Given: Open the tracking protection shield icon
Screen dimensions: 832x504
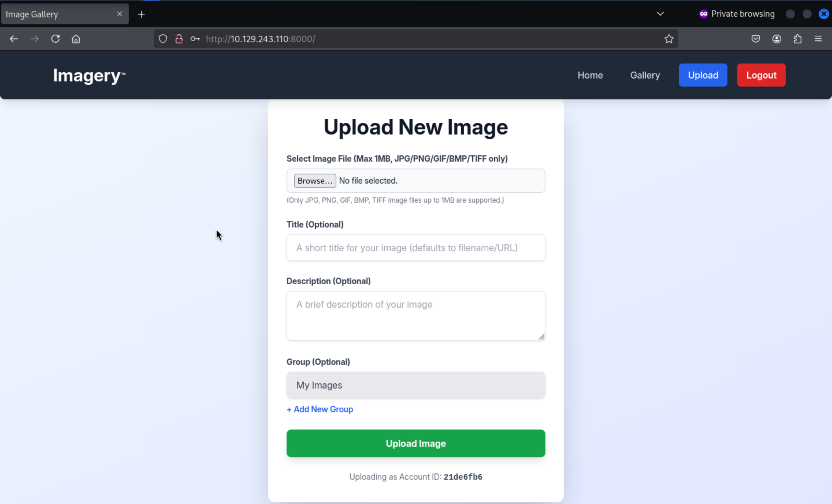Looking at the screenshot, I should pos(163,39).
